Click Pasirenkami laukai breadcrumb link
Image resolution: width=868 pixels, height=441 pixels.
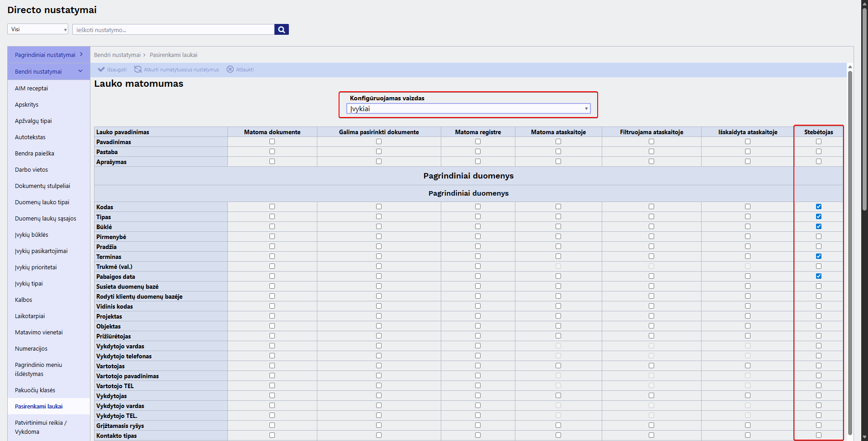[x=174, y=55]
